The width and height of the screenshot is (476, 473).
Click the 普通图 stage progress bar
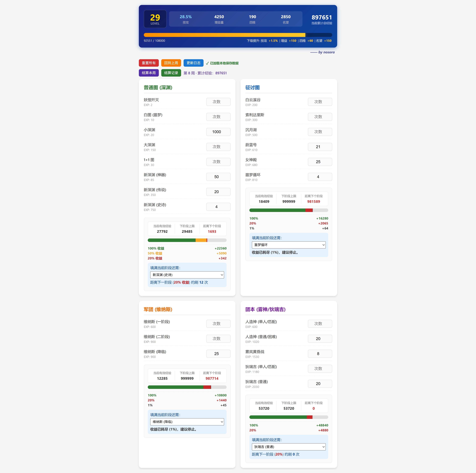coord(187,240)
